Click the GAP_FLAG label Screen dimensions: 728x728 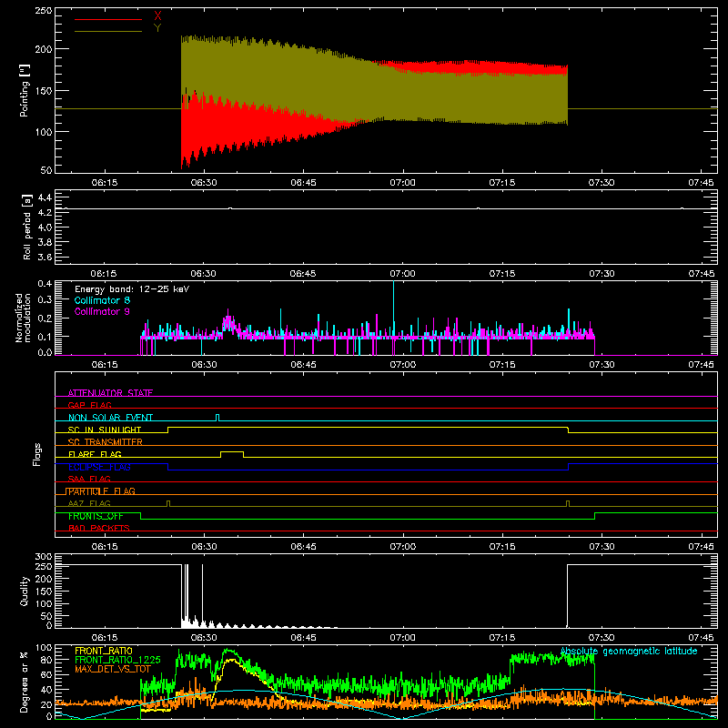tap(89, 405)
